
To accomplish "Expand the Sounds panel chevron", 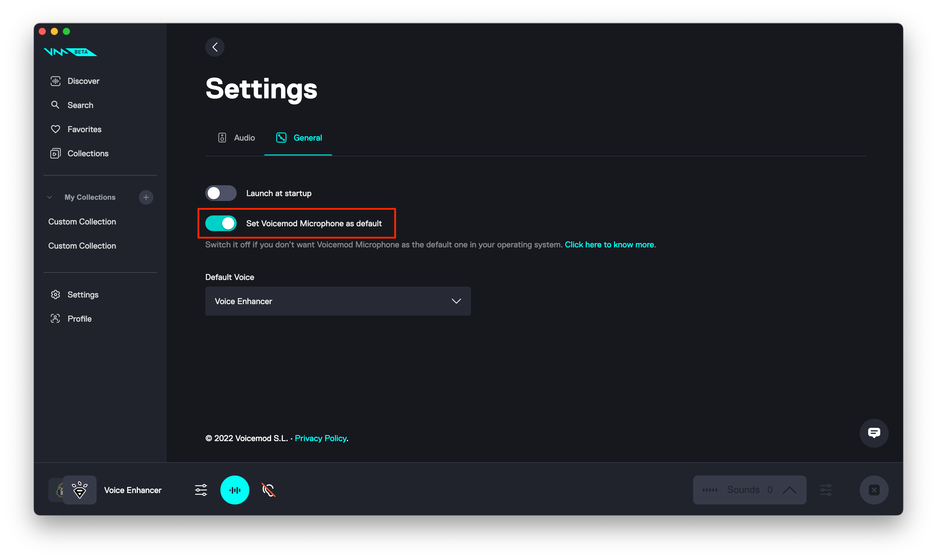I will tap(789, 490).
